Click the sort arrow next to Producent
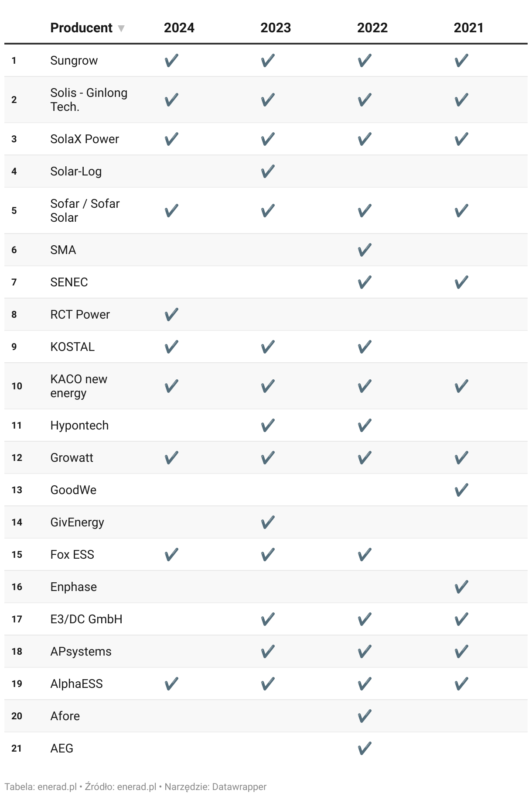The image size is (532, 797). [x=121, y=29]
